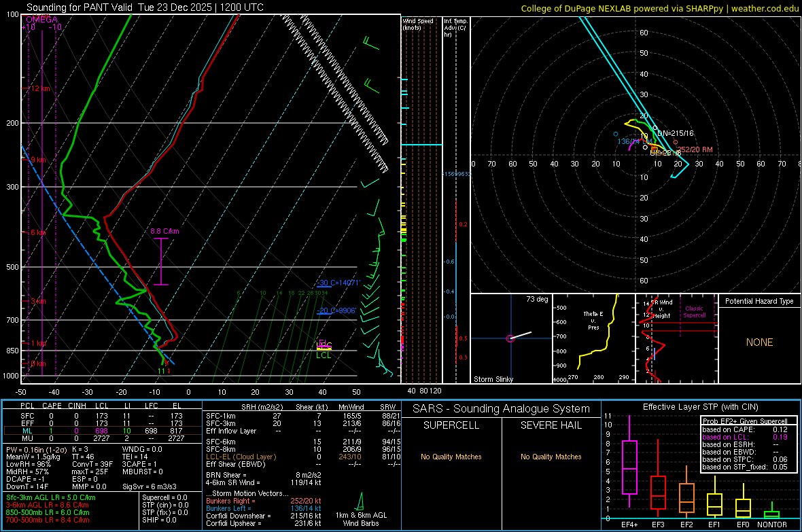The image size is (802, 532).
Task: Click the 'Prob EF2+ Given Supercell' box heading
Action: pos(745,421)
